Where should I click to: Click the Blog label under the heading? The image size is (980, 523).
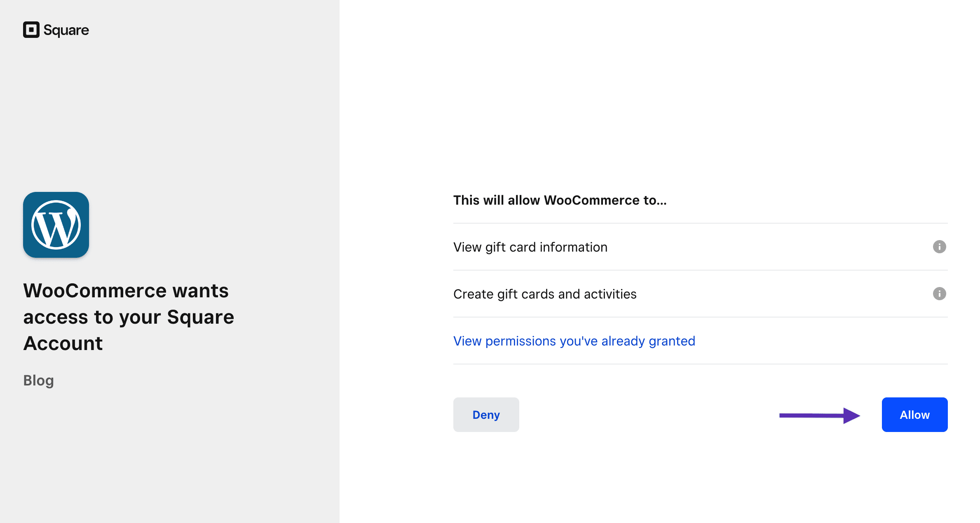click(38, 380)
